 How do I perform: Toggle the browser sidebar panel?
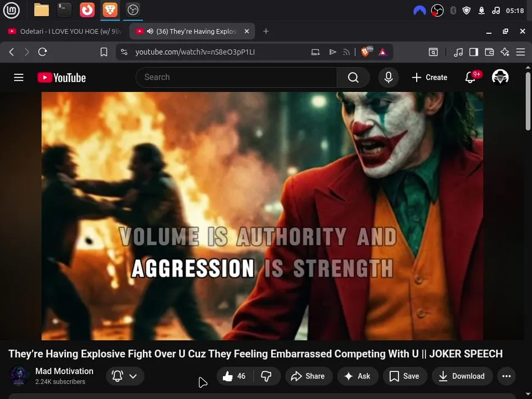coord(474,52)
